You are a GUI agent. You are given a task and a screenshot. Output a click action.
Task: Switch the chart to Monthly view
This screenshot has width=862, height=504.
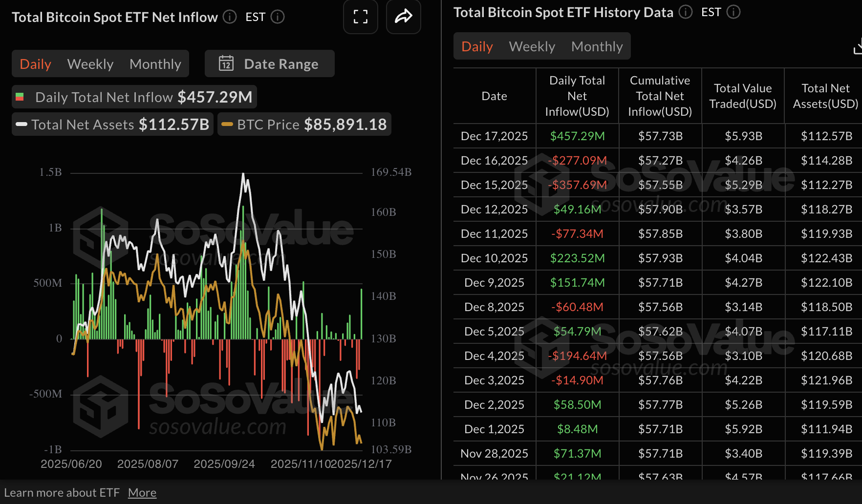click(155, 63)
